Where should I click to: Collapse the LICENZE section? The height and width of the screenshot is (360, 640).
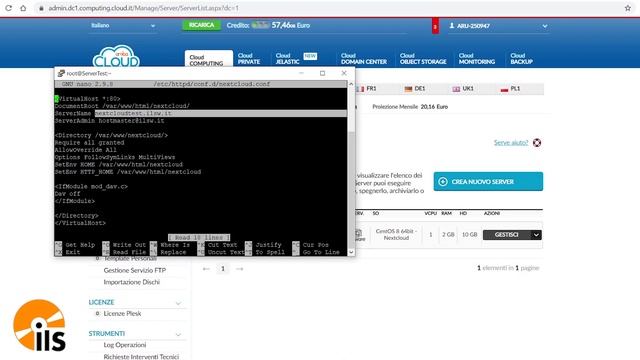178,303
